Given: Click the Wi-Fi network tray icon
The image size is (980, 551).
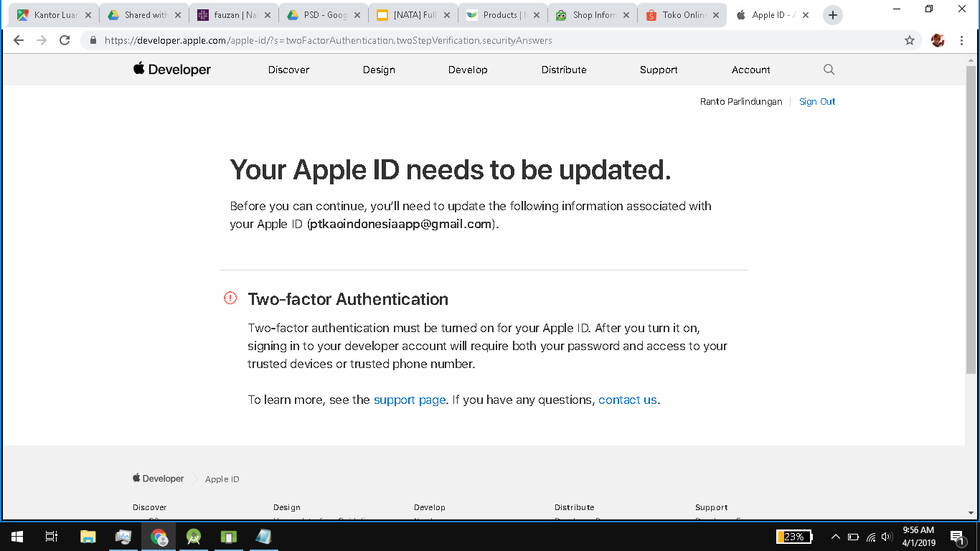Looking at the screenshot, I should 871,537.
